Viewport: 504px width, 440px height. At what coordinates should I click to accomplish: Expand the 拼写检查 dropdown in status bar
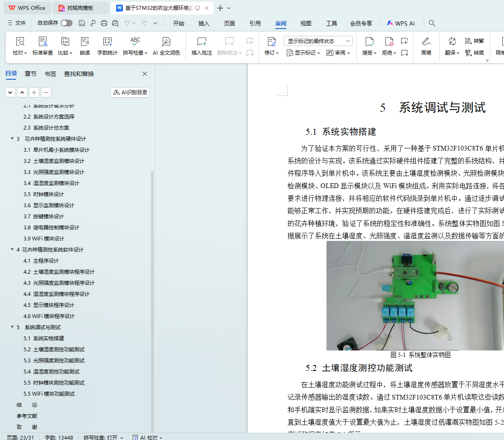coord(122,437)
